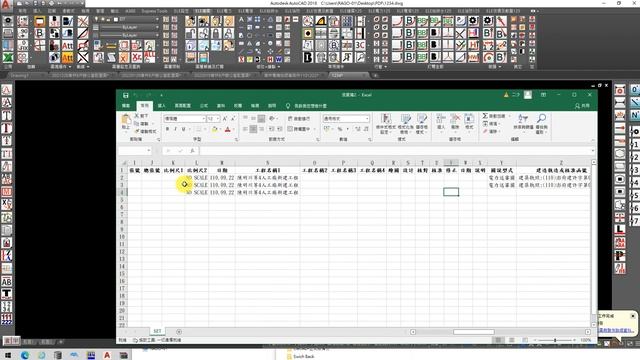Close the notification popup at bottom right
Viewport: 640px width, 360px height.
pos(633,316)
